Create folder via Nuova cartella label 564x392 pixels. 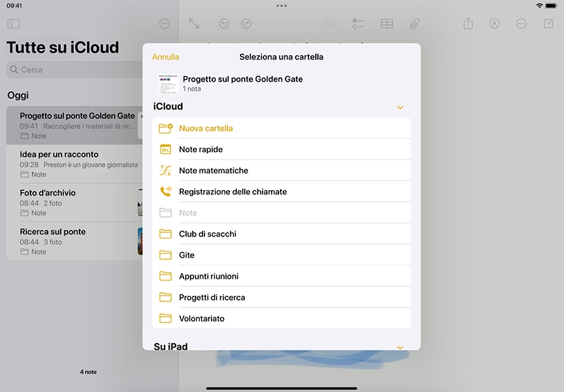[x=206, y=129]
